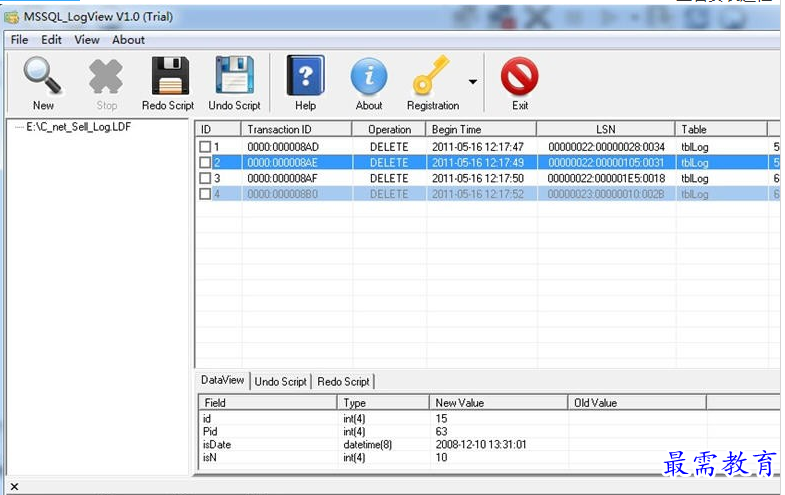The height and width of the screenshot is (495, 785).
Task: Click the Old Value column header
Action: click(x=637, y=403)
